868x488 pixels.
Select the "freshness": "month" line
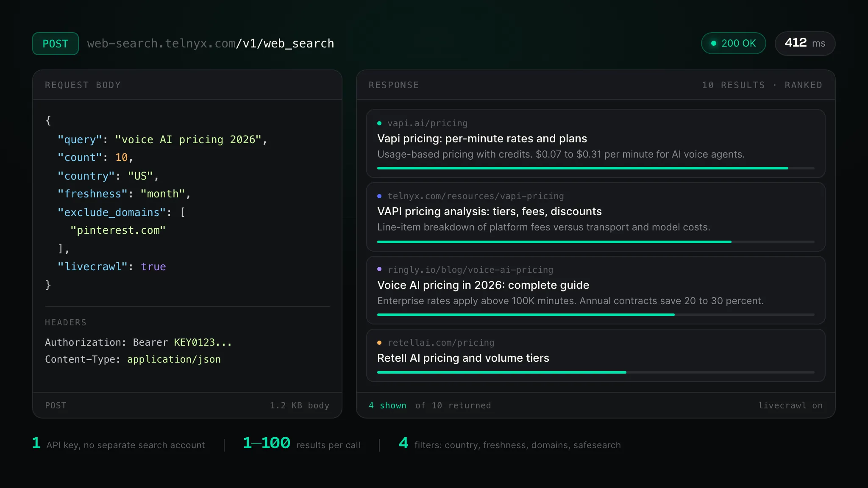tap(124, 194)
